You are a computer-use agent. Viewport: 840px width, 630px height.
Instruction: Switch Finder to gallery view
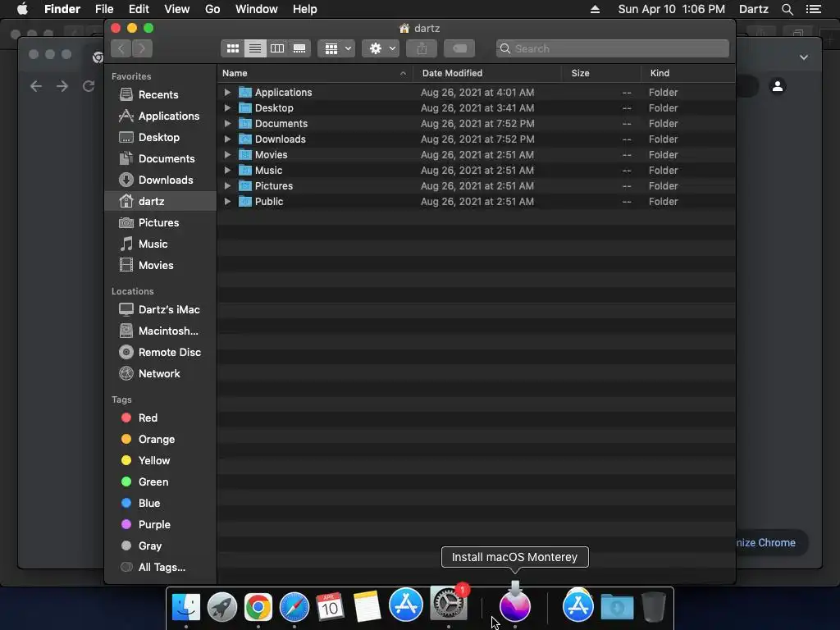pyautogui.click(x=299, y=48)
